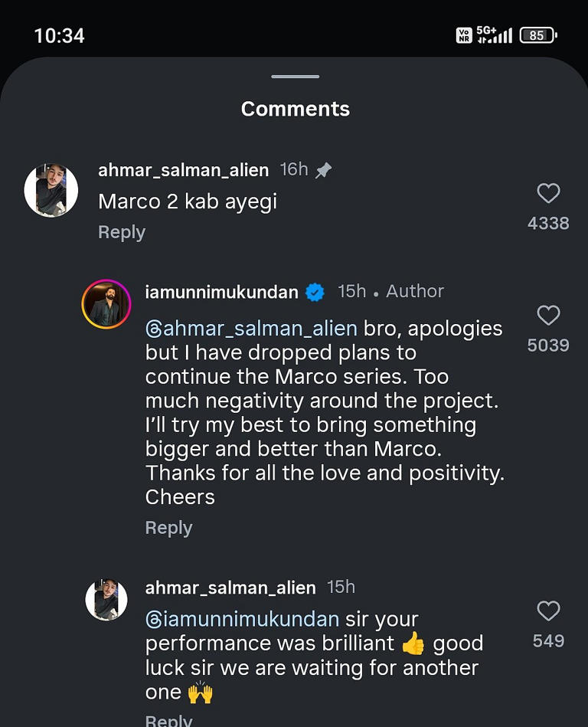Viewport: 588px width, 727px height.
Task: View the 4338 like count
Action: 548,223
